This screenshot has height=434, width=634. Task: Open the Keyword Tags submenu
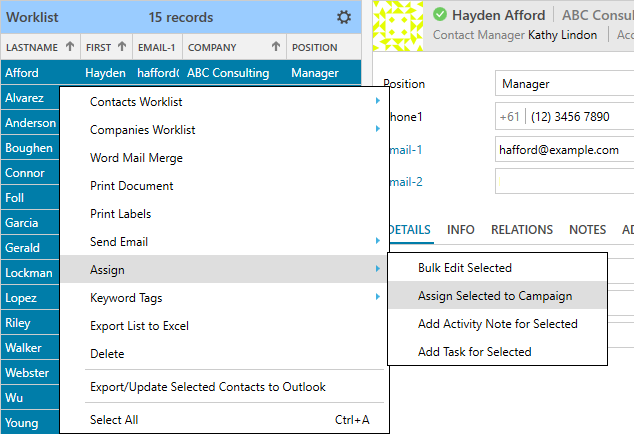(x=377, y=298)
